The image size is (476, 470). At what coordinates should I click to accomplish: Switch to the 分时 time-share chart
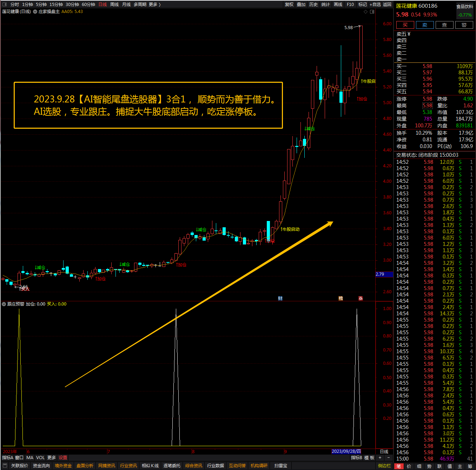[x=15, y=5]
